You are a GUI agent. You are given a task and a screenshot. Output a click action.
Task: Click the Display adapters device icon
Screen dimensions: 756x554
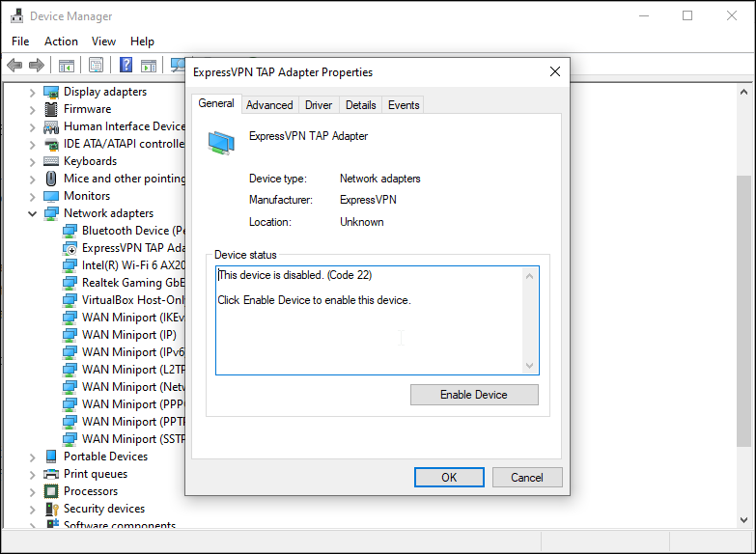[51, 92]
